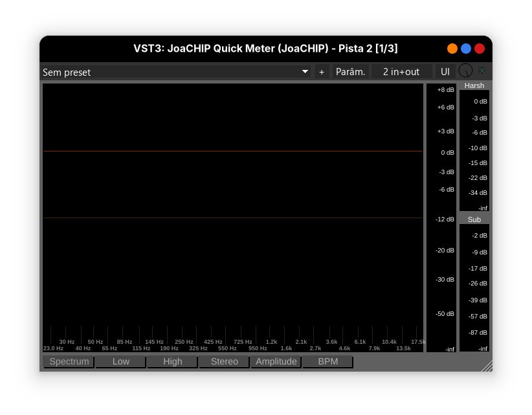Image resolution: width=532 pixels, height=415 pixels.
Task: Click the plus preset button
Action: 322,72
